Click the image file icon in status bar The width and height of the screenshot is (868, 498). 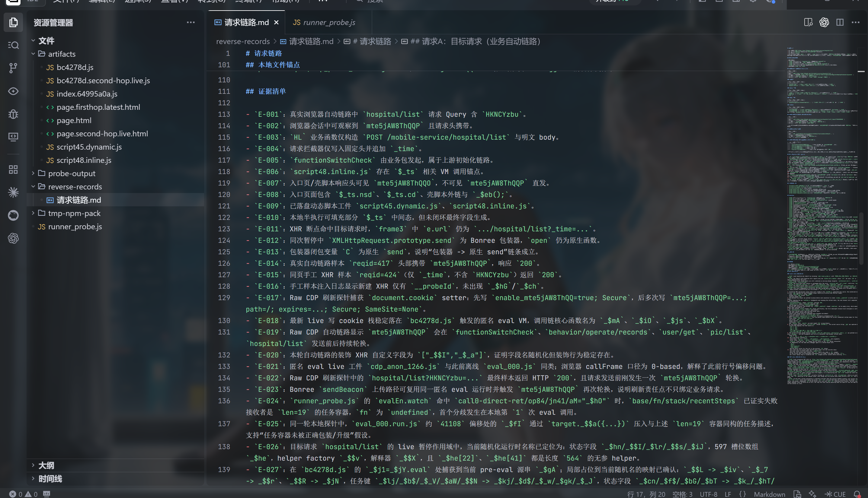[x=797, y=494]
